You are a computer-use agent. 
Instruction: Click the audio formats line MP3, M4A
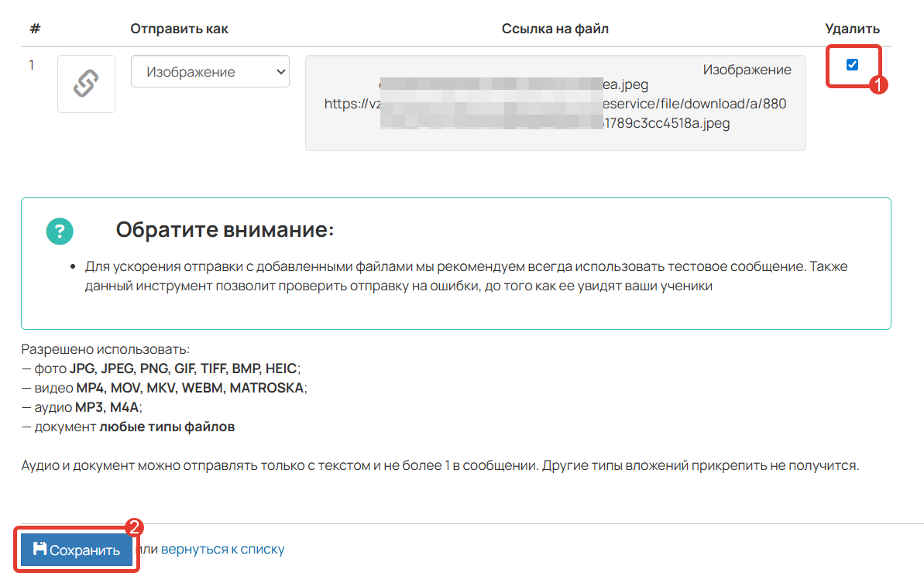83,407
